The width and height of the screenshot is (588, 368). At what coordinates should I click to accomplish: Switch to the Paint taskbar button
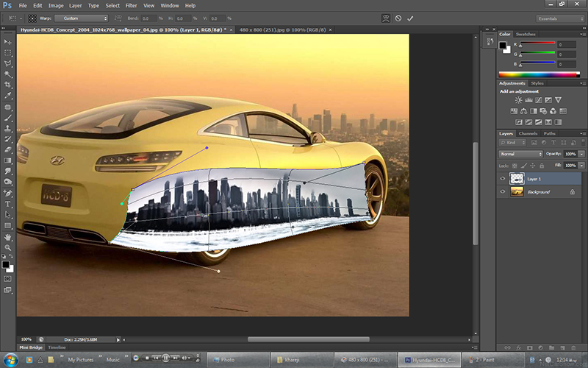[492, 360]
